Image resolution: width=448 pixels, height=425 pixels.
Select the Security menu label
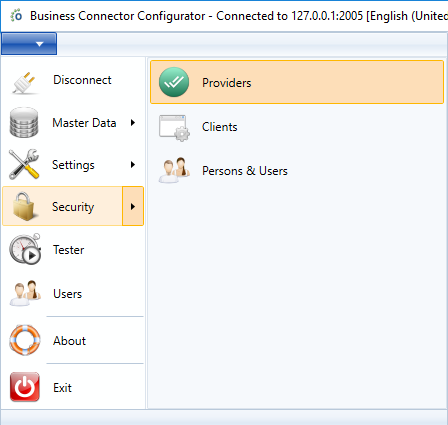point(73,207)
